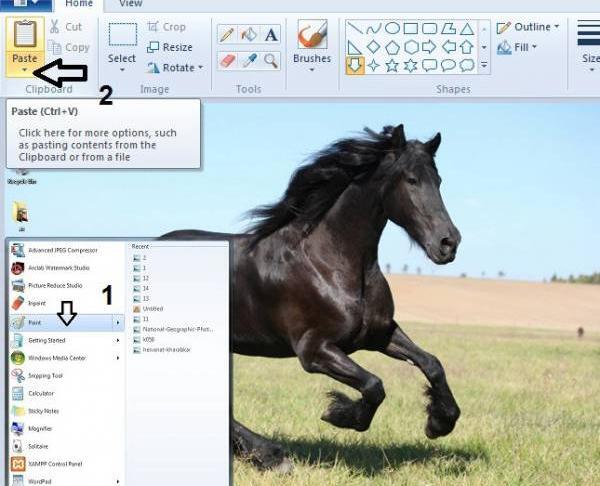Select the Magnifier tool in Tools

pyautogui.click(x=271, y=61)
